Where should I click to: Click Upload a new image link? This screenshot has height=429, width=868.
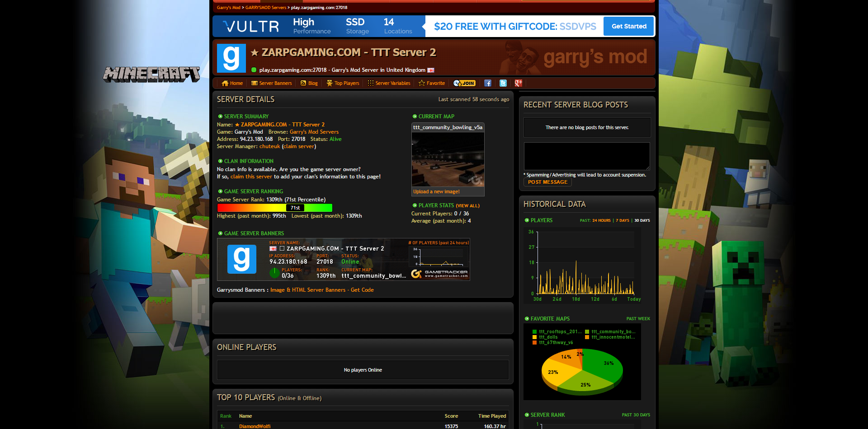coord(436,191)
